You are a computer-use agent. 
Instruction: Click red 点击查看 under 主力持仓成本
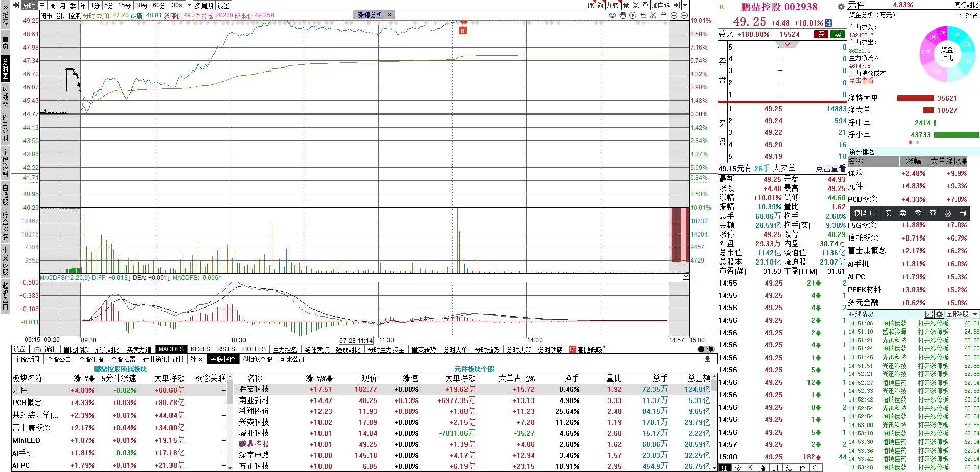coord(861,81)
